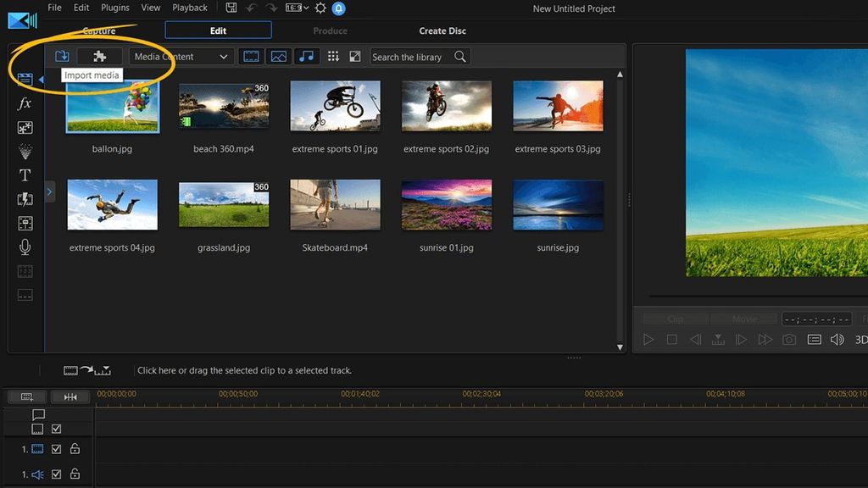Filter library to show music files only

[306, 56]
